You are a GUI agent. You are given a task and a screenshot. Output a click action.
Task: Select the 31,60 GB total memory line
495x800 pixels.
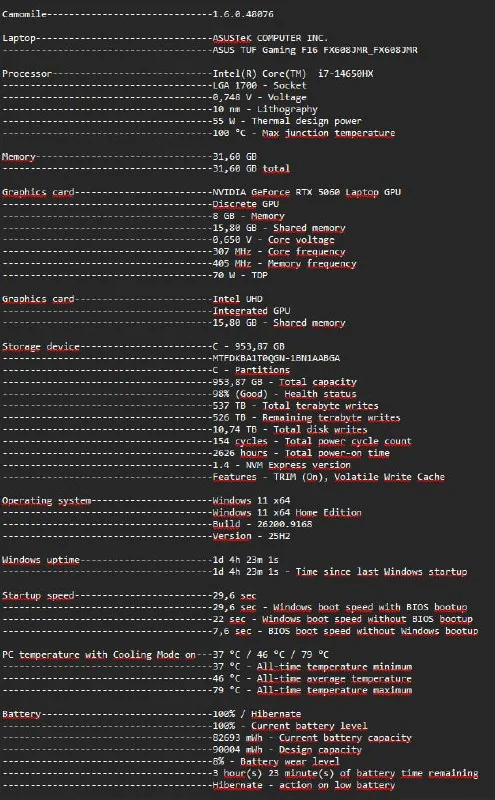[x=251, y=168]
